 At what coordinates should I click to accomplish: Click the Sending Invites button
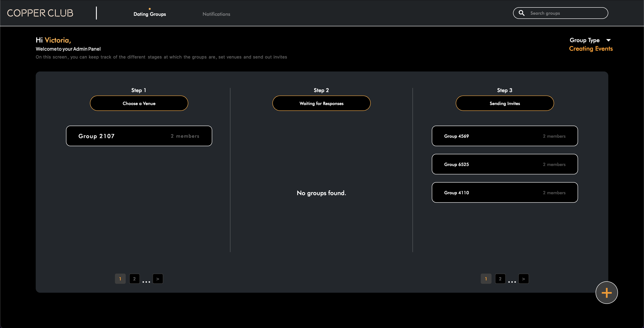[x=504, y=103]
